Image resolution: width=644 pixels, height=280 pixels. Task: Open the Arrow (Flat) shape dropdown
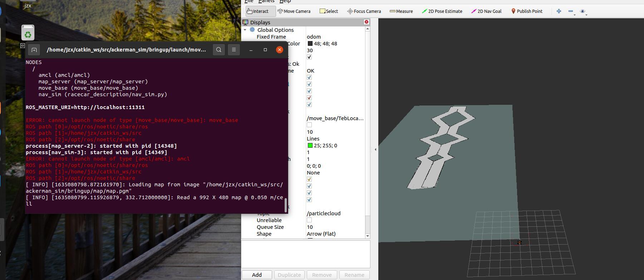335,234
